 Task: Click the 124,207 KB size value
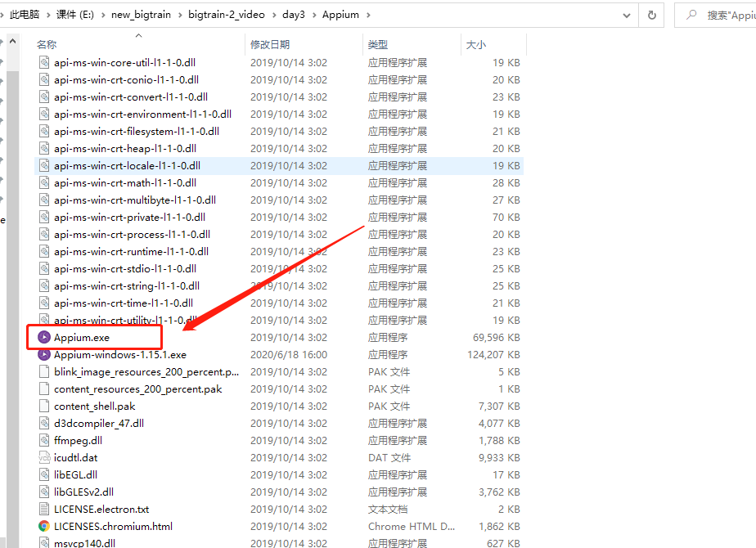click(x=493, y=355)
